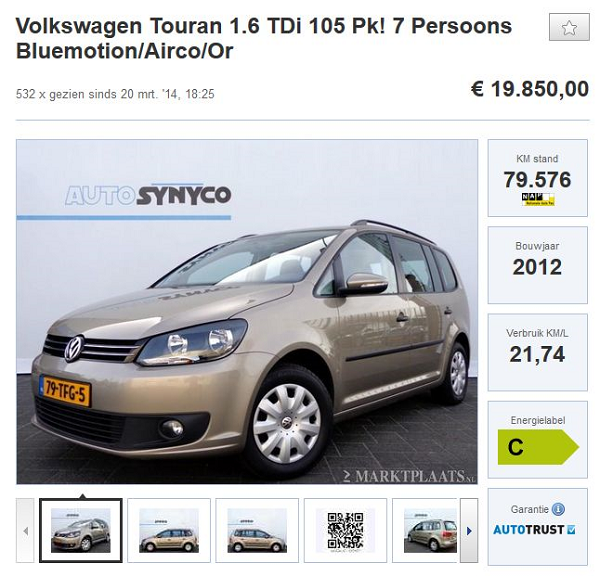Click the Volkswagen Touran listing title
The image size is (600, 576).
click(264, 38)
